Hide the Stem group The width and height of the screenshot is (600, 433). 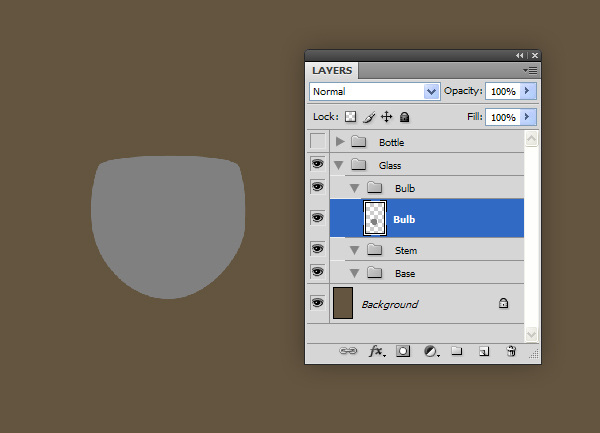(x=318, y=249)
